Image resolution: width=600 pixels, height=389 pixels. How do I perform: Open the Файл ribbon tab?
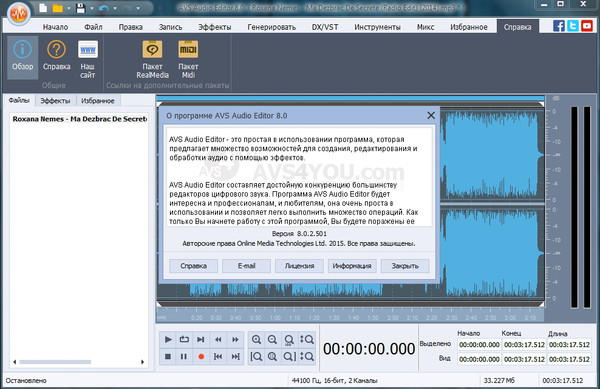[x=93, y=27]
